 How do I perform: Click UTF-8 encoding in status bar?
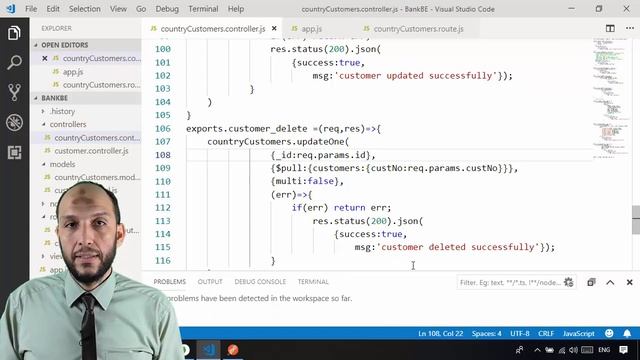point(520,333)
